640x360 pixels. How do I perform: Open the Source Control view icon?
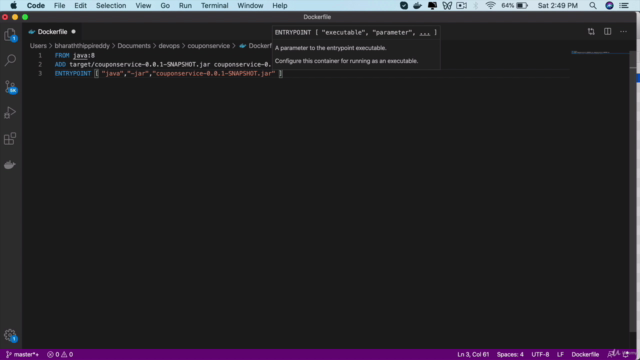[10, 87]
